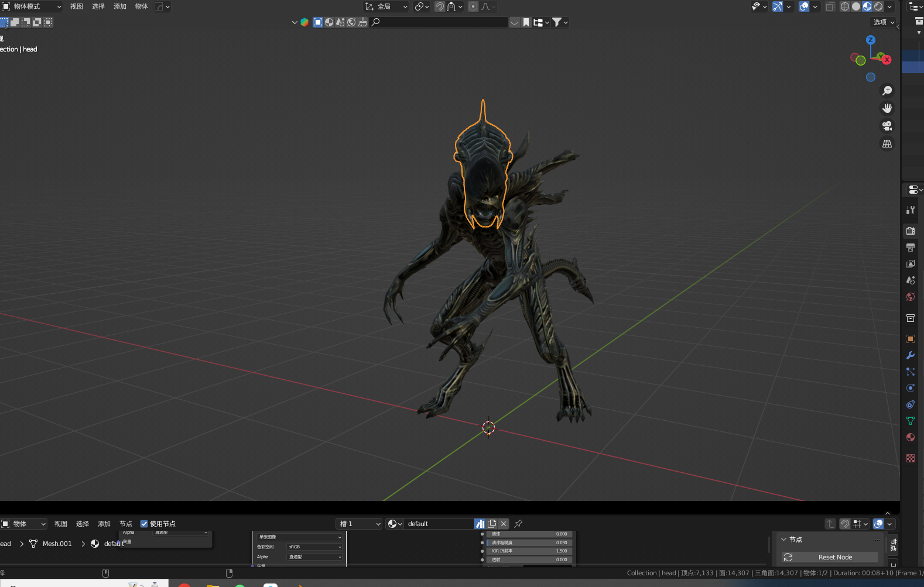Viewport: 924px width, 587px height.
Task: Open the object visibility eye dropdown
Action: [759, 6]
